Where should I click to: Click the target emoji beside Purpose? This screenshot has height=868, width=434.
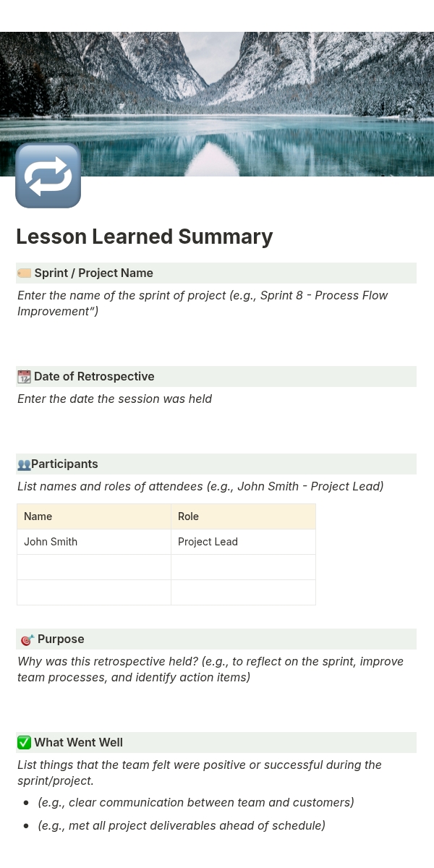pyautogui.click(x=27, y=639)
